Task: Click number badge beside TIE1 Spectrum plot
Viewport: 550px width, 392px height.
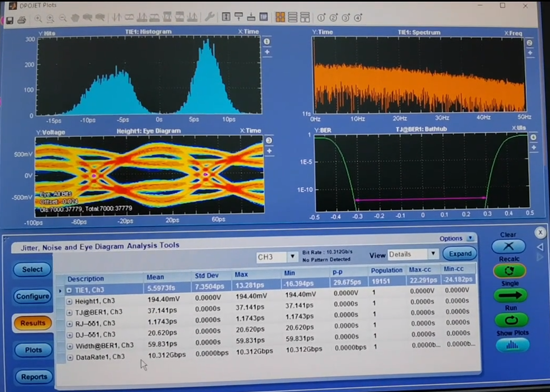Action: (530, 42)
